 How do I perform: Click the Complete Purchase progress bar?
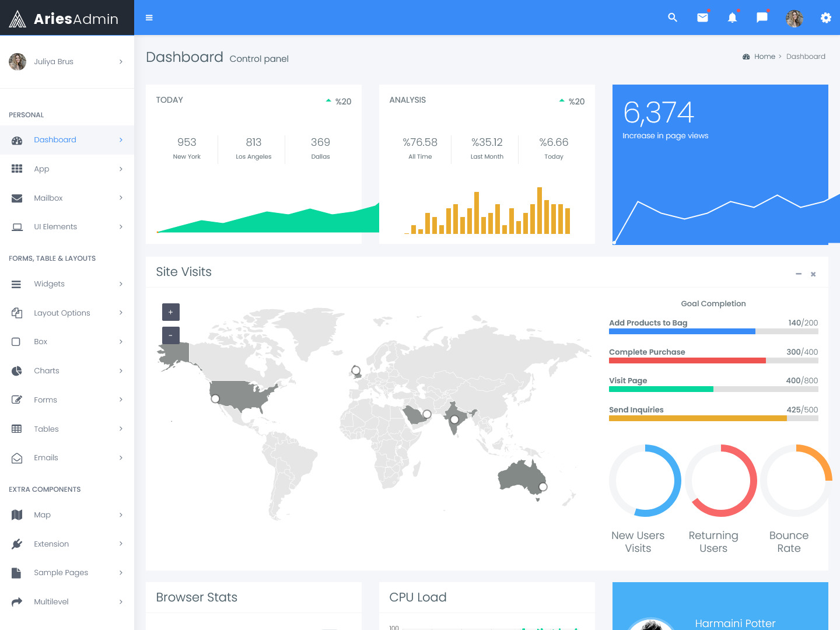(713, 360)
